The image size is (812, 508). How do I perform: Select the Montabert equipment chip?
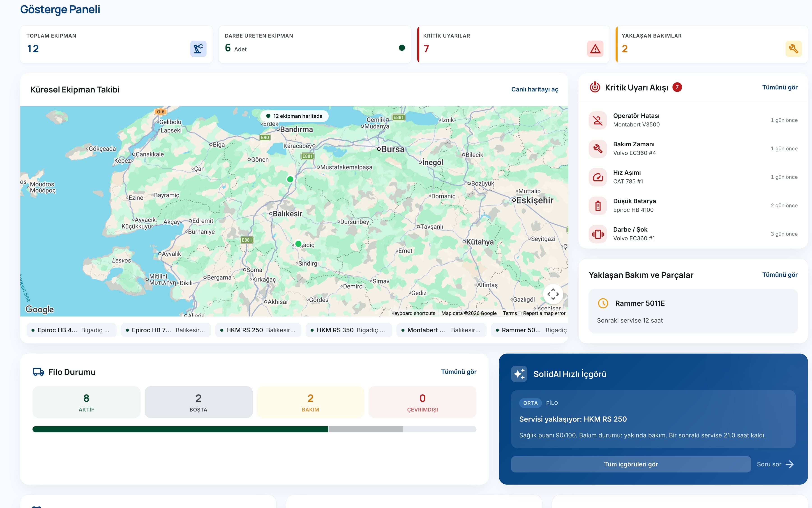click(441, 330)
